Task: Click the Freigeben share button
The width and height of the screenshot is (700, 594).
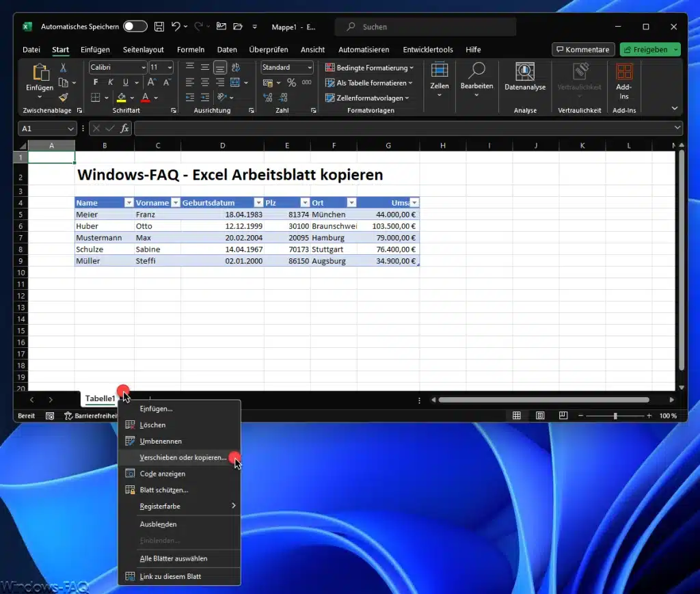Action: [646, 49]
